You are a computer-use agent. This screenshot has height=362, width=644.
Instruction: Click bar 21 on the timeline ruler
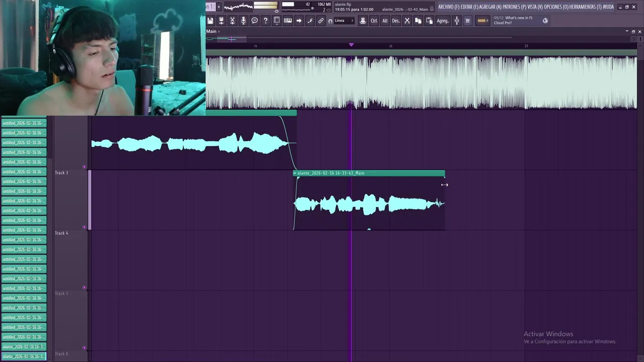click(x=526, y=46)
